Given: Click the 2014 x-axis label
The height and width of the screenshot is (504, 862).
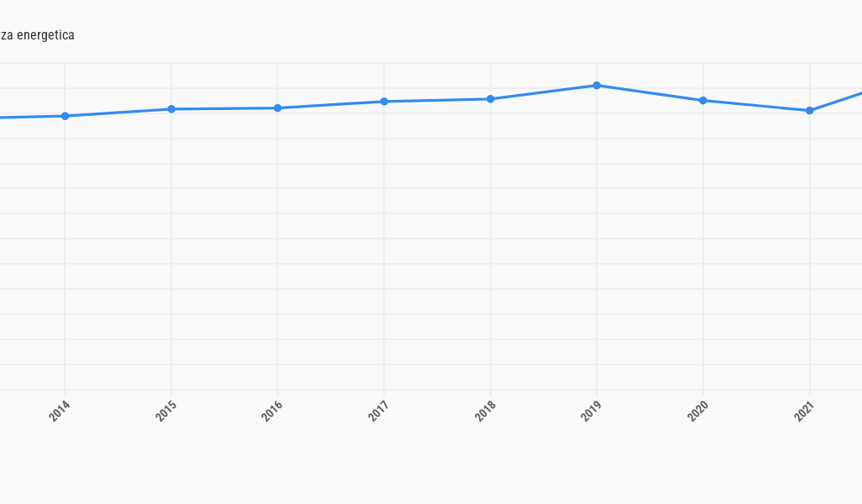Looking at the screenshot, I should tap(60, 411).
